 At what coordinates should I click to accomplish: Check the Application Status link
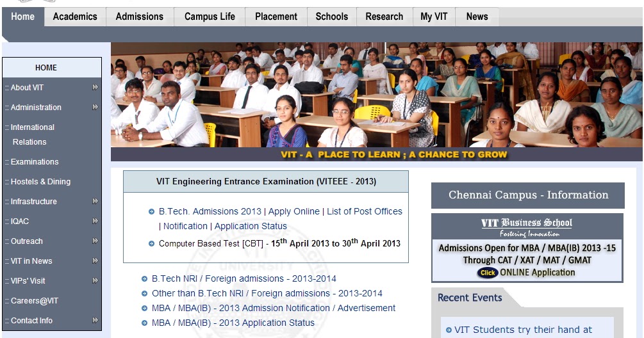coord(251,226)
